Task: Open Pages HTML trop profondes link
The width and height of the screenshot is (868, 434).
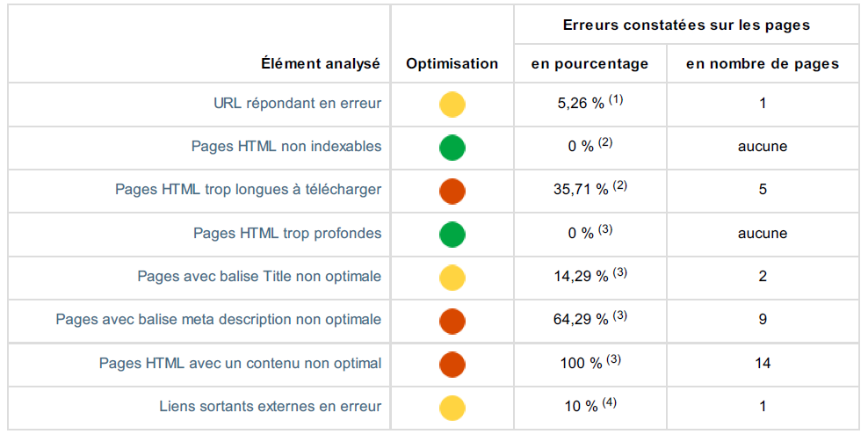Action: (x=287, y=233)
